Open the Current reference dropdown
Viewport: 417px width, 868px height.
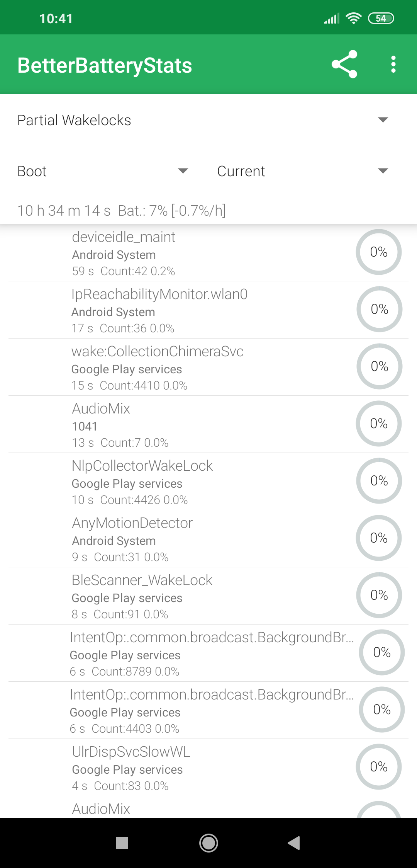pyautogui.click(x=303, y=171)
